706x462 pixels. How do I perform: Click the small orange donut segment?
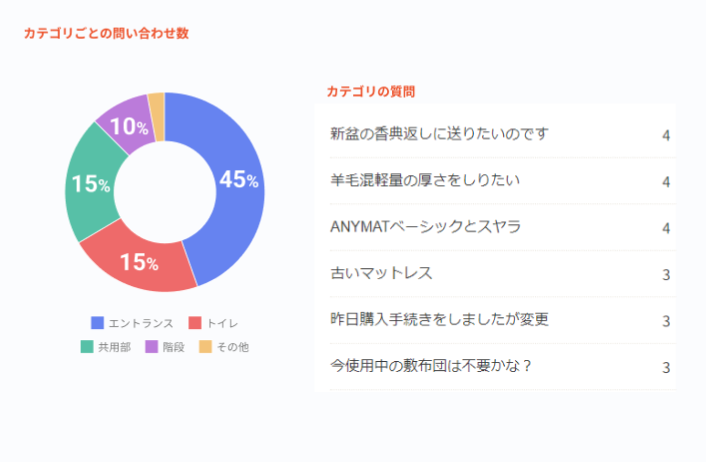click(157, 103)
